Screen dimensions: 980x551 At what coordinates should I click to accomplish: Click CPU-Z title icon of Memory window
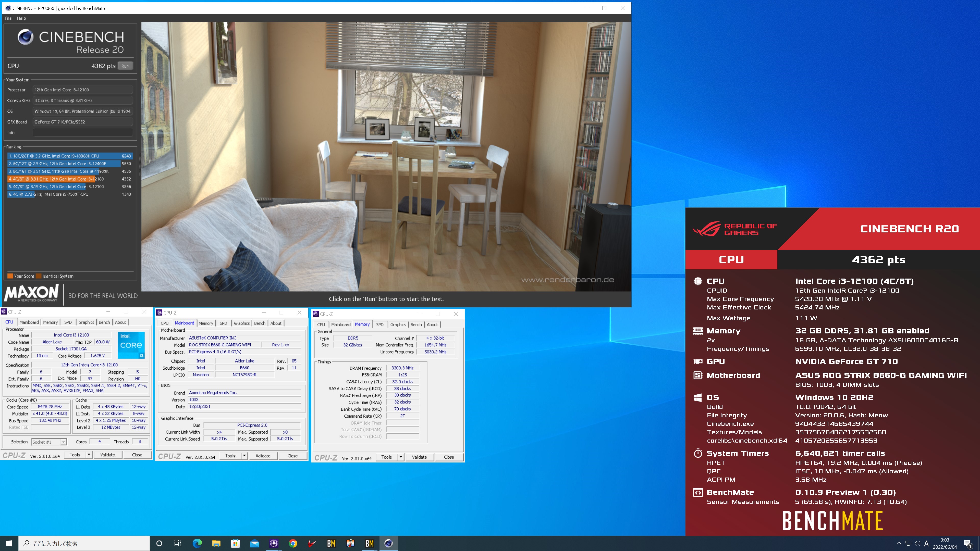click(316, 314)
